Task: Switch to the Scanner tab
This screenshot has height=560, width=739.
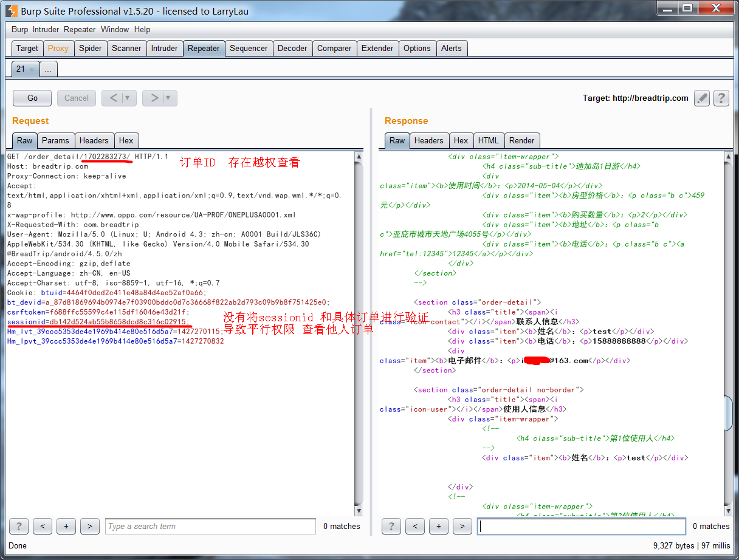Action: (x=126, y=48)
